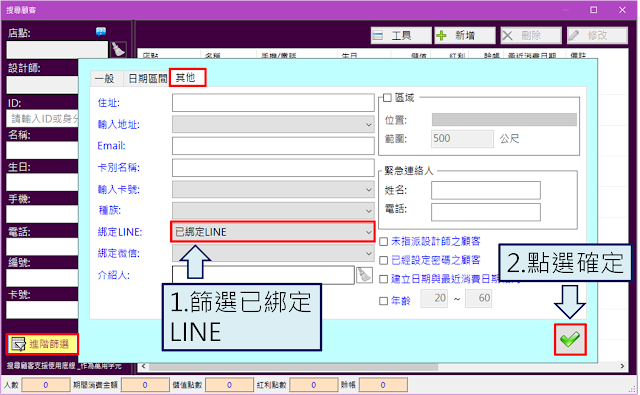Click the 位置 location field

(x=504, y=120)
